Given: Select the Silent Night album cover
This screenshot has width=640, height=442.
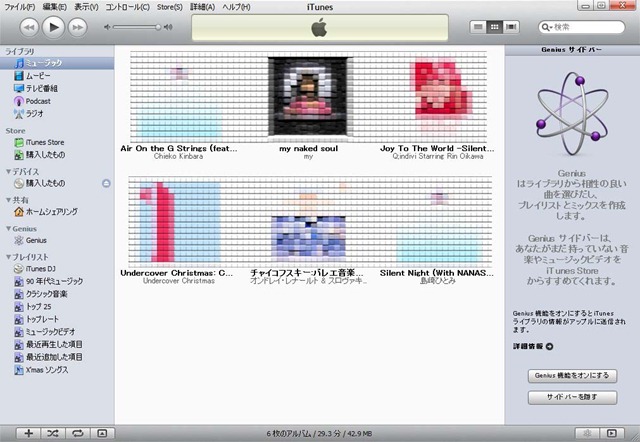Looking at the screenshot, I should click(438, 224).
